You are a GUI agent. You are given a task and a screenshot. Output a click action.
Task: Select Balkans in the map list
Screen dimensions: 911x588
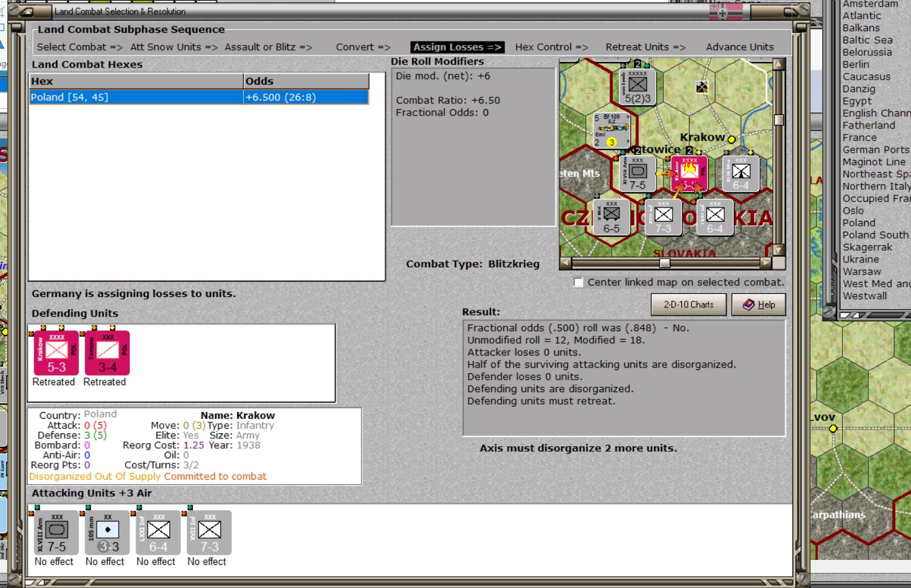(861, 28)
